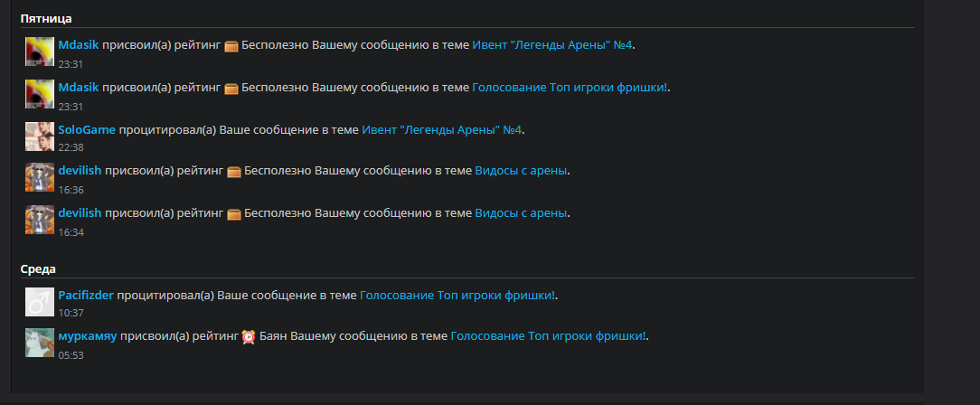Open SoloGame's user profile link
Image resolution: width=980 pixels, height=405 pixels.
tap(86, 130)
